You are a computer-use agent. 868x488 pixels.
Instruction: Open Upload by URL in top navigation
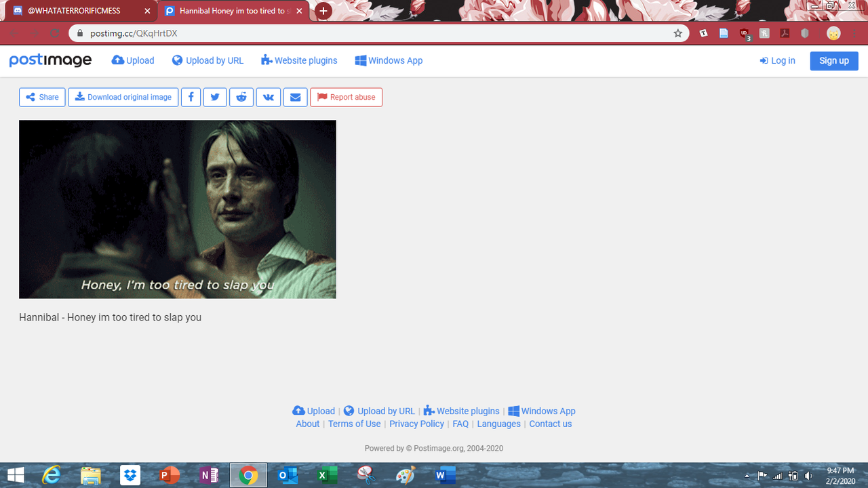click(208, 60)
